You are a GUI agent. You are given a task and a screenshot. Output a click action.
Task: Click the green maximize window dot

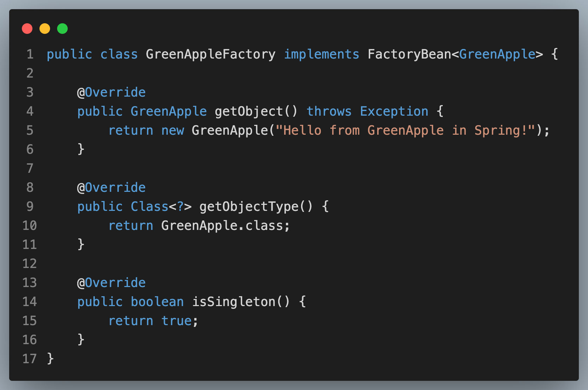[x=62, y=29]
